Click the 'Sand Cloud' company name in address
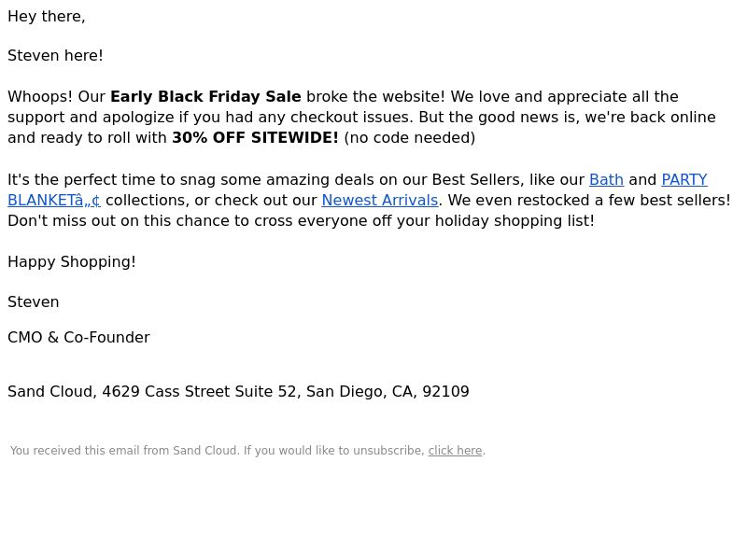 point(49,392)
